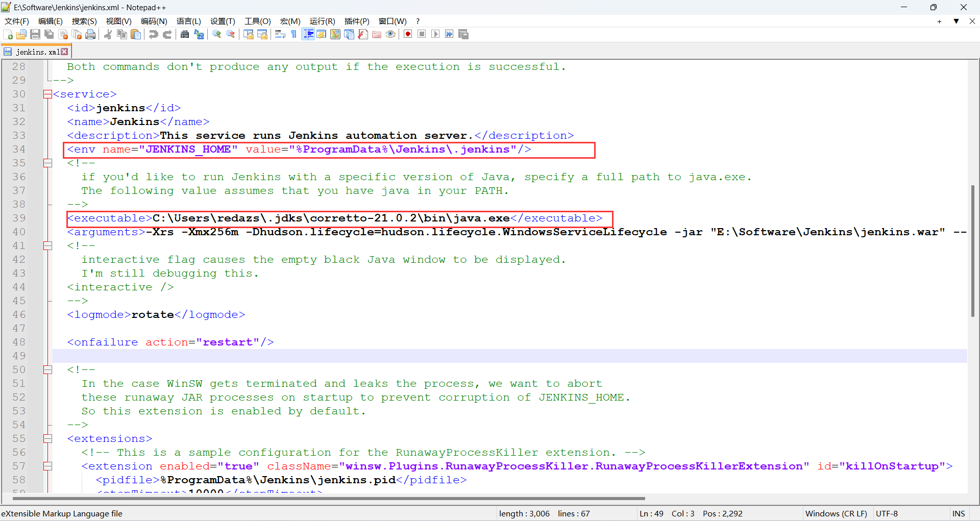Open the 语言(L) menu

[189, 21]
